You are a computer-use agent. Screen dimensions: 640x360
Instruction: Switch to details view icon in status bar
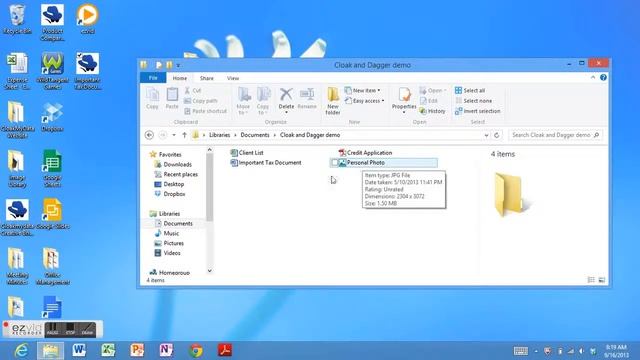click(591, 280)
